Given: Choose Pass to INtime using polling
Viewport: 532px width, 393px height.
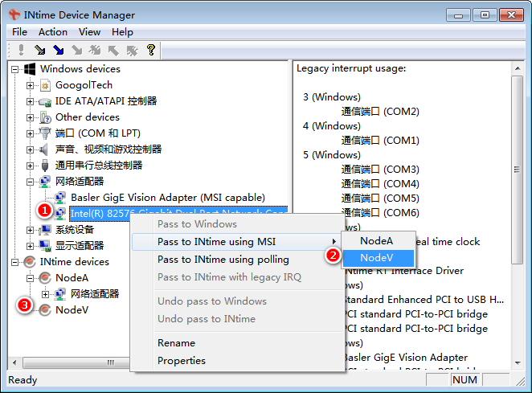Looking at the screenshot, I should (236, 260).
